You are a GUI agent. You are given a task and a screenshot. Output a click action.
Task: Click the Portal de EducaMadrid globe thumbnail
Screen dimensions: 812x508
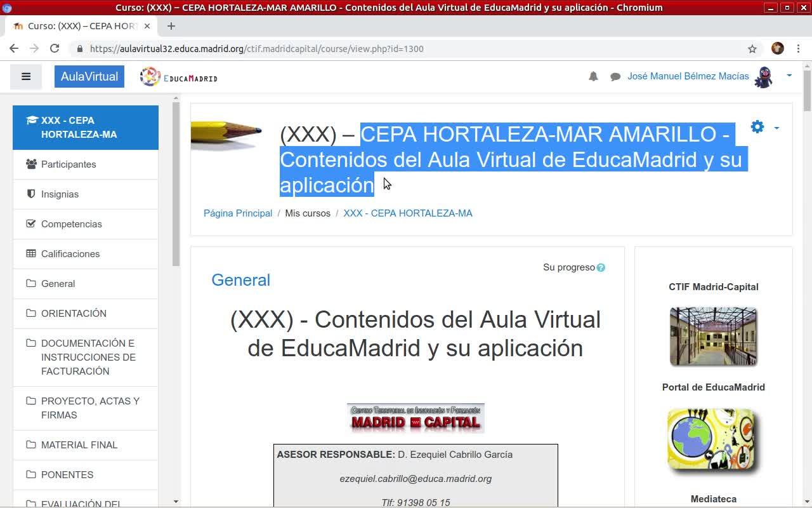[x=714, y=442]
